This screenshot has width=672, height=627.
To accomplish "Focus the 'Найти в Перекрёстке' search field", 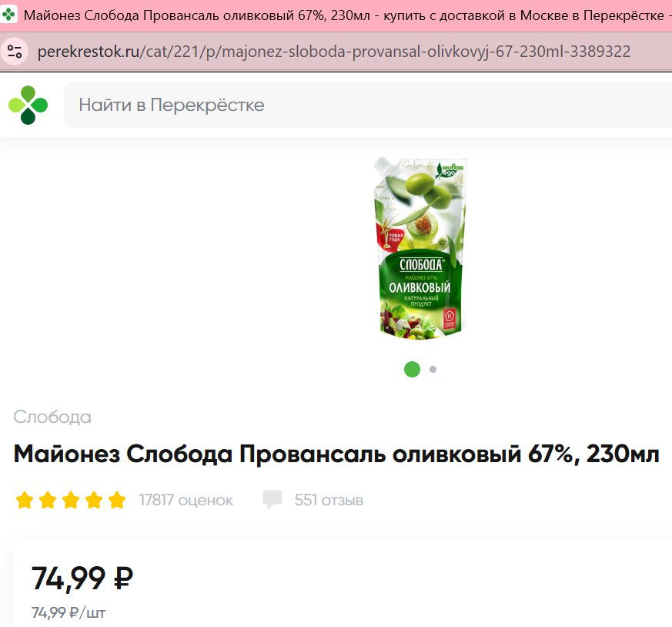I will coord(368,105).
